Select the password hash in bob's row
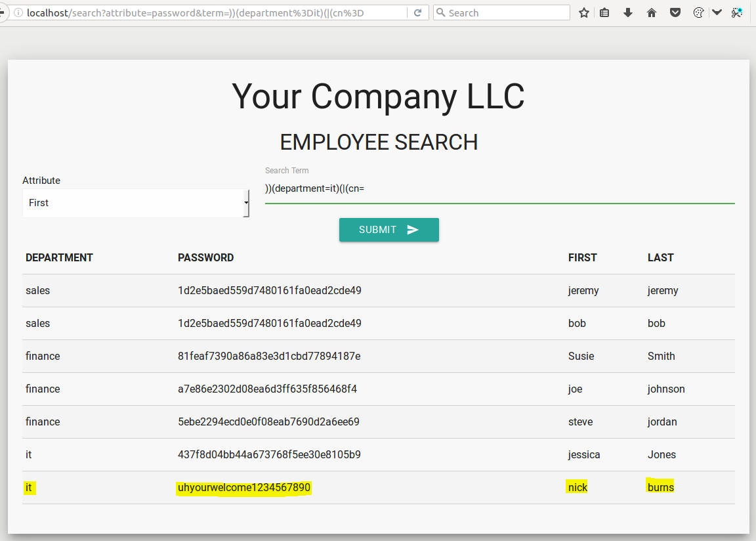The width and height of the screenshot is (756, 541). [270, 324]
